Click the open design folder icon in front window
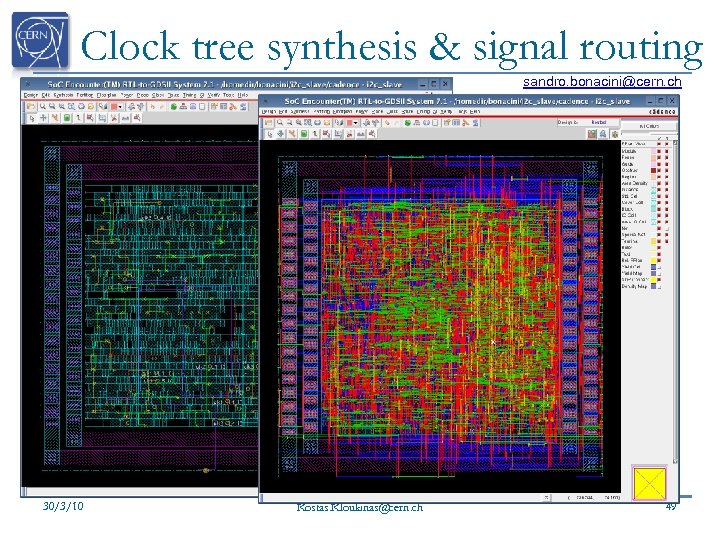720x540 pixels. pyautogui.click(x=269, y=123)
